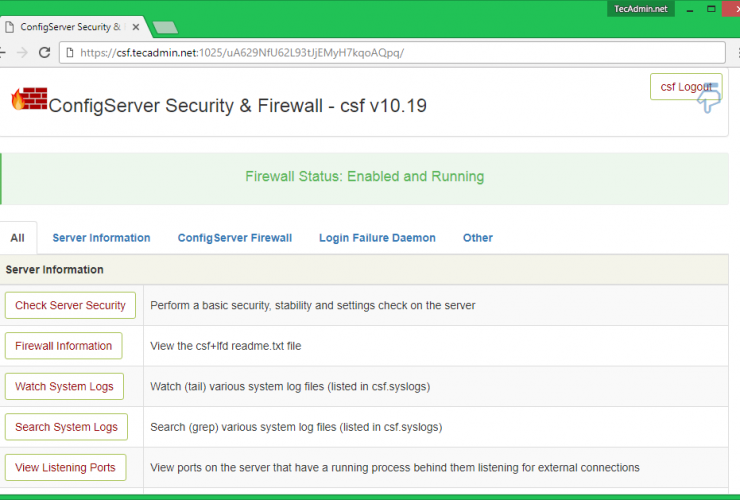Click View Listening Ports button
Image resolution: width=740 pixels, height=500 pixels.
coord(65,467)
